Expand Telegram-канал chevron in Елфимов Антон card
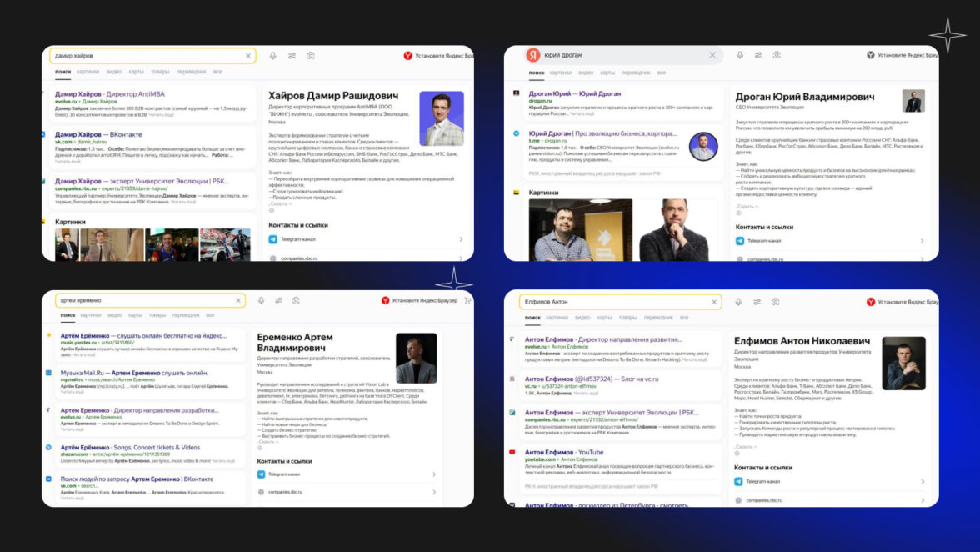Screen dimensions: 980x552 coord(922,481)
